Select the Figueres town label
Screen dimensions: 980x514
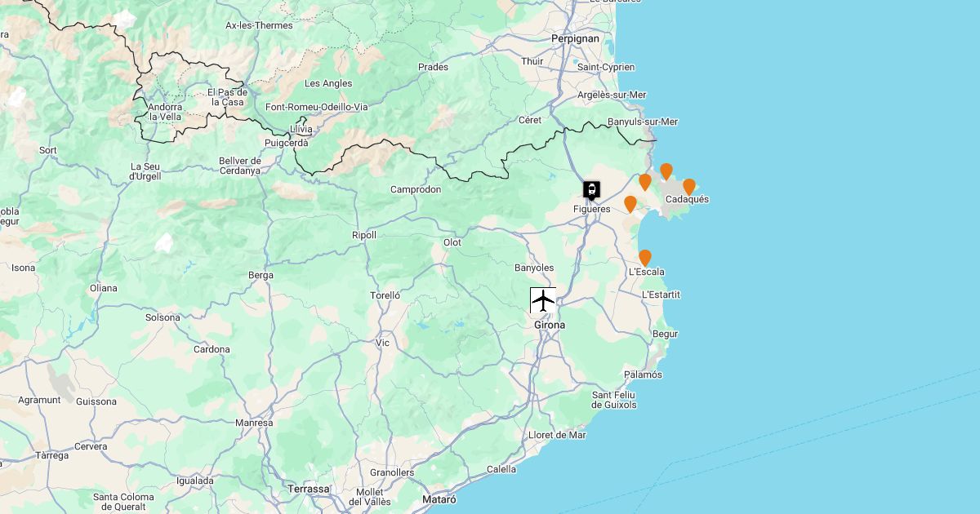592,209
